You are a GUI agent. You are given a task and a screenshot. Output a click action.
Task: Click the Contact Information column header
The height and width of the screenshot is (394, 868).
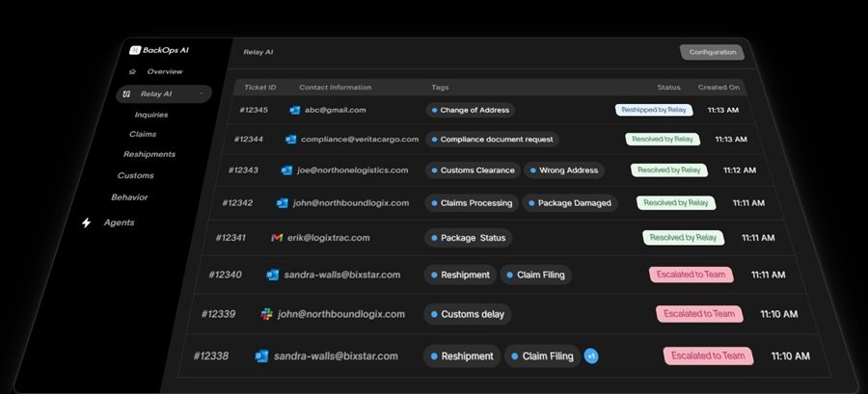pyautogui.click(x=336, y=88)
